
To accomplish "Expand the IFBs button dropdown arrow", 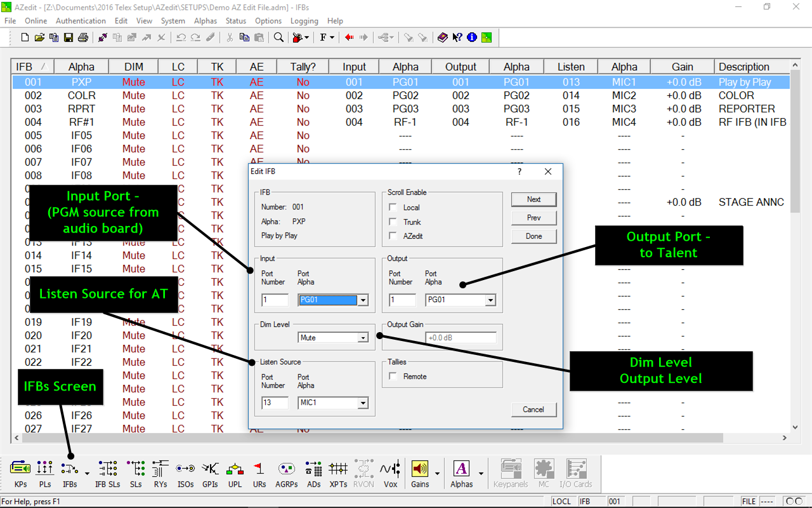I will 86,474.
